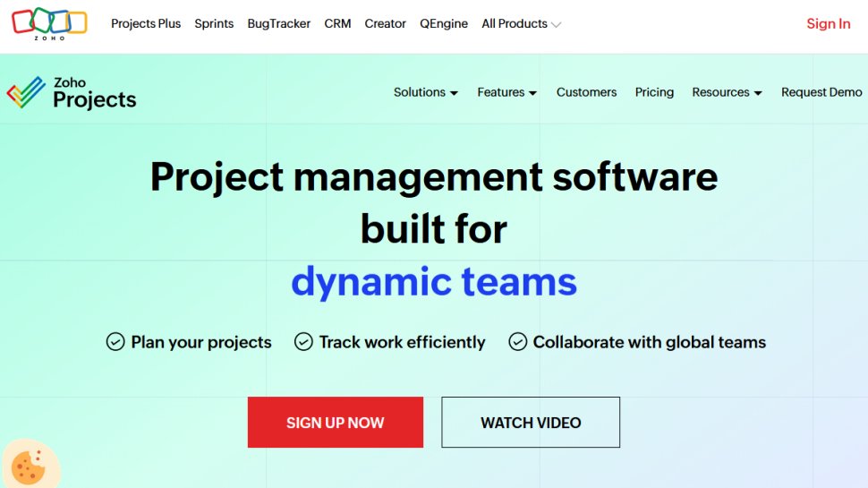The image size is (868, 488).
Task: Click the SIGN UP NOW button
Action: point(336,422)
